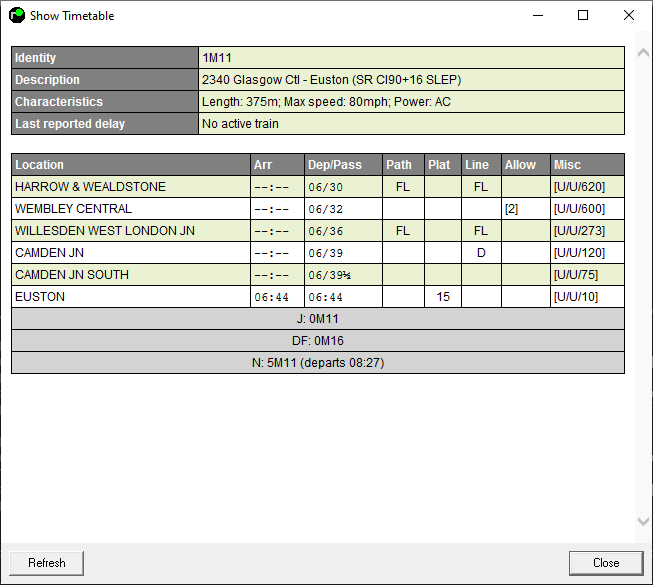Click the Last reported delay label
Image resolution: width=653 pixels, height=585 pixels.
click(105, 124)
